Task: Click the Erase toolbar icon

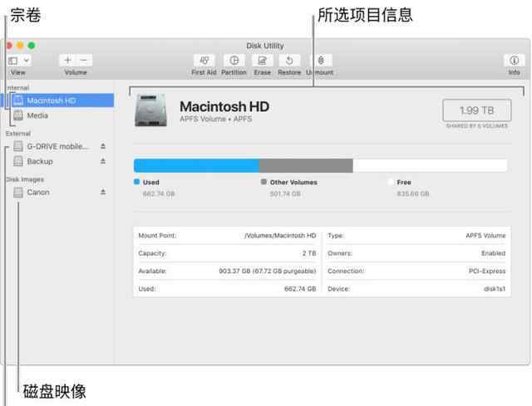Action: (x=263, y=61)
